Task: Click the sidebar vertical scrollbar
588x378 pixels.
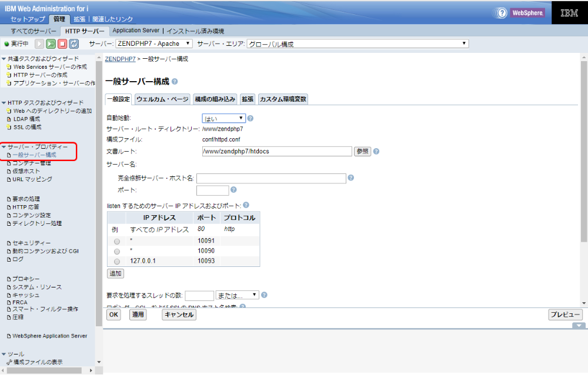Action: coord(99,194)
